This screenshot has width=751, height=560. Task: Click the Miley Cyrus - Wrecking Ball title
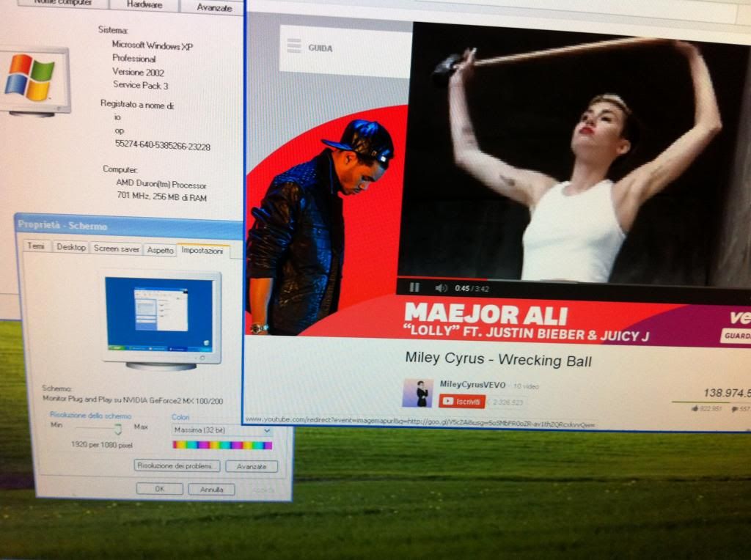point(499,359)
